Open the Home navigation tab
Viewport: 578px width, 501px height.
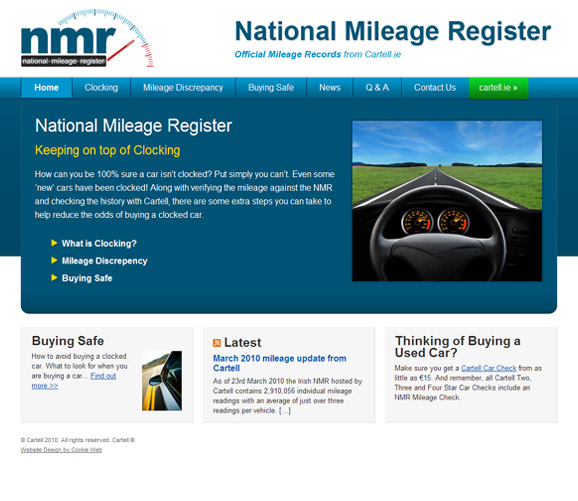(46, 88)
